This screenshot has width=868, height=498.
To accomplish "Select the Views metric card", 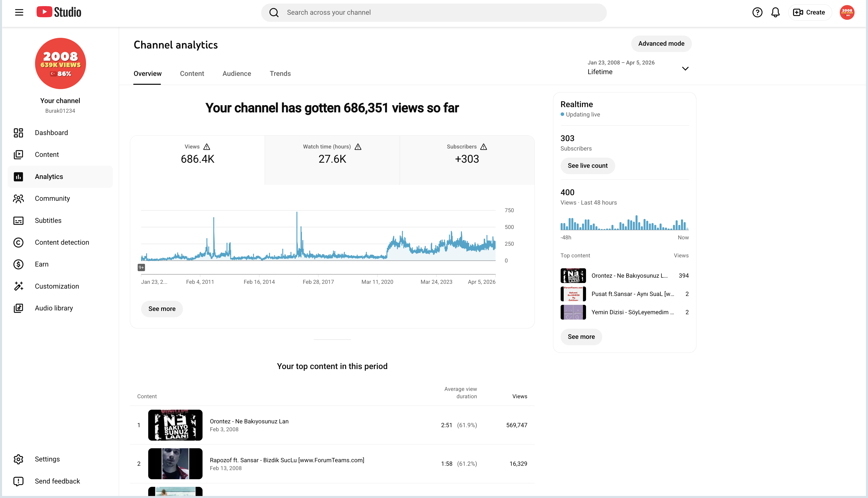I will pos(197,160).
